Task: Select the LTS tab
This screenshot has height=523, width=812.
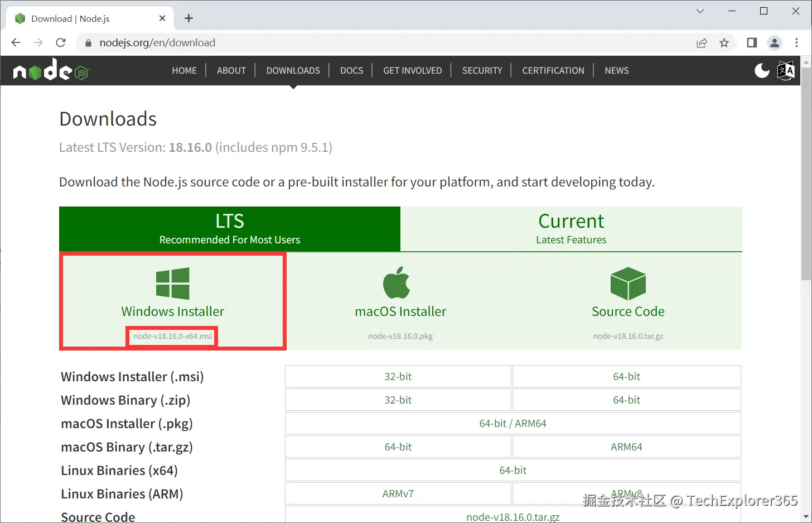Action: (x=230, y=229)
